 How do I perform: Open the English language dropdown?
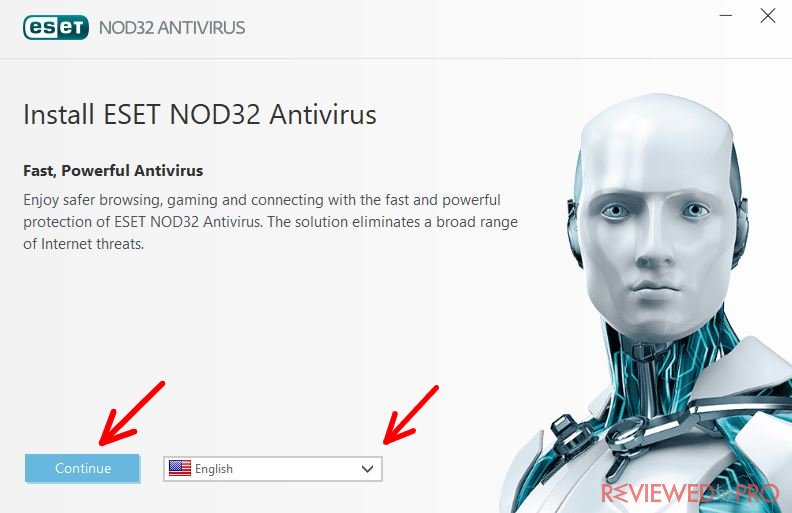[x=273, y=469]
